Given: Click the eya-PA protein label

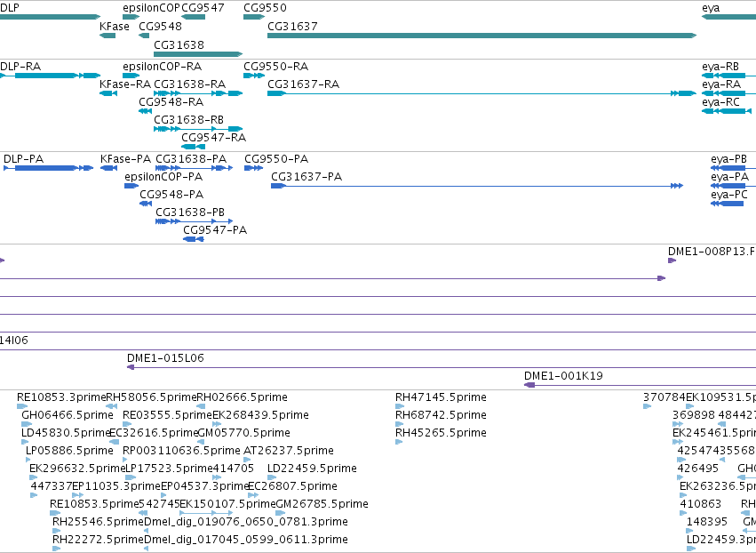Looking at the screenshot, I should pos(729,177).
